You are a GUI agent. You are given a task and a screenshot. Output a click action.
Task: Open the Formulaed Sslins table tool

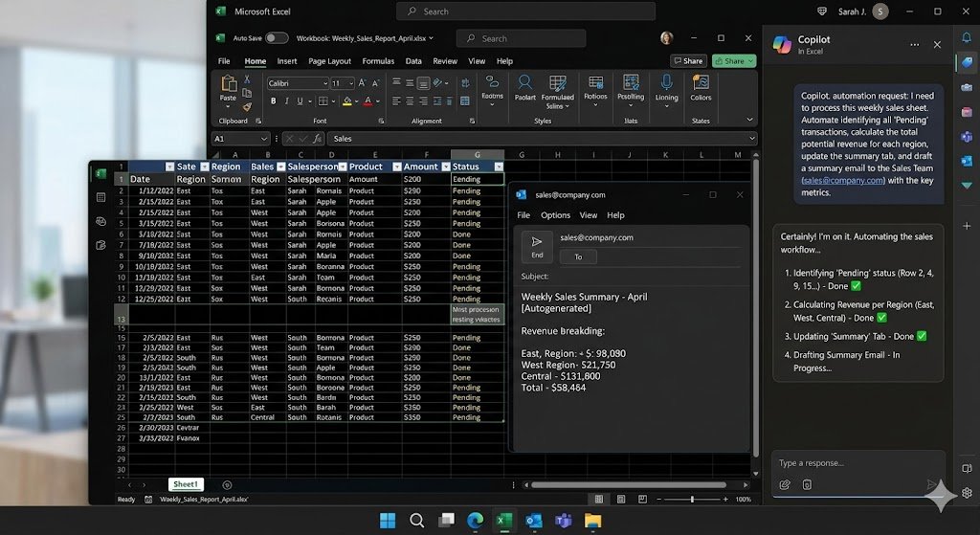coord(558,91)
